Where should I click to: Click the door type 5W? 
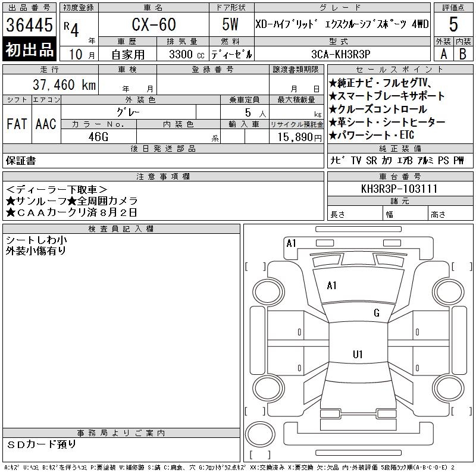(x=230, y=24)
